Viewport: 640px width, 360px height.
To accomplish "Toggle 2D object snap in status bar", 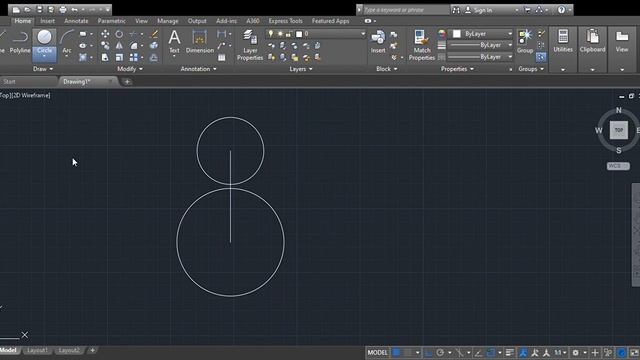I will tap(491, 352).
